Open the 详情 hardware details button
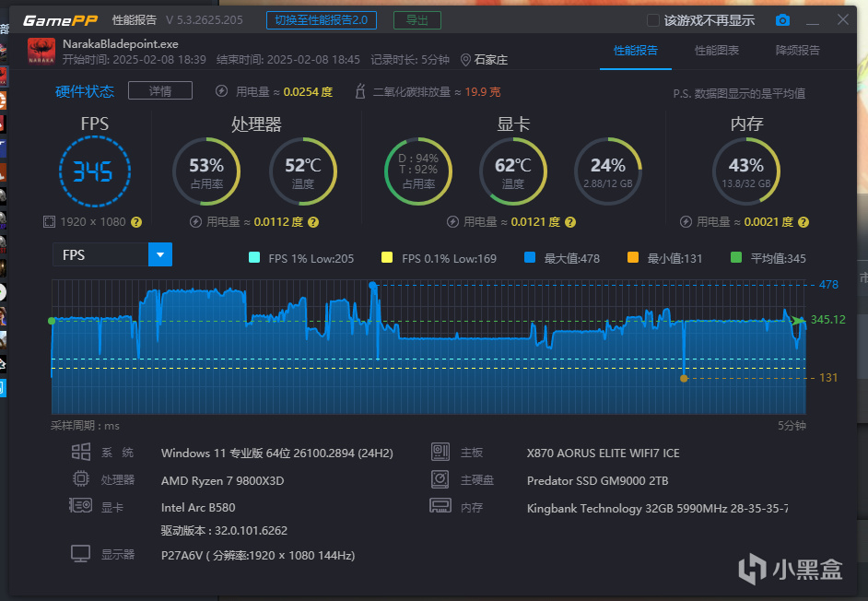This screenshot has width=868, height=601. click(x=160, y=91)
